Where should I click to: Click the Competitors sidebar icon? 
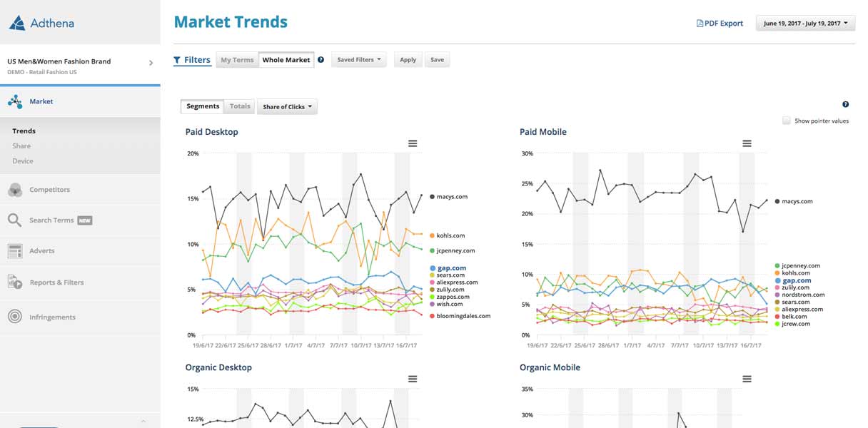click(15, 190)
